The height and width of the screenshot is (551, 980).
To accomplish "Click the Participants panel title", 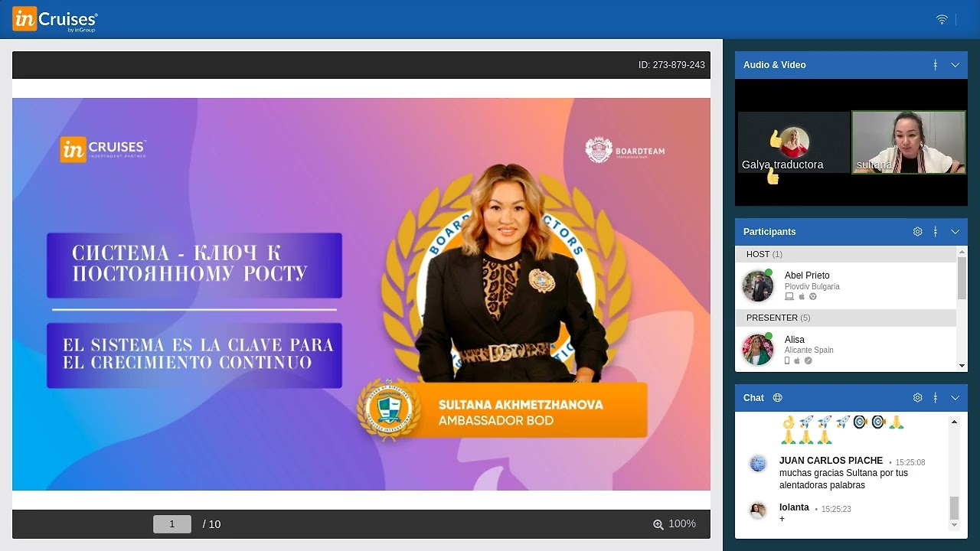I will click(769, 232).
